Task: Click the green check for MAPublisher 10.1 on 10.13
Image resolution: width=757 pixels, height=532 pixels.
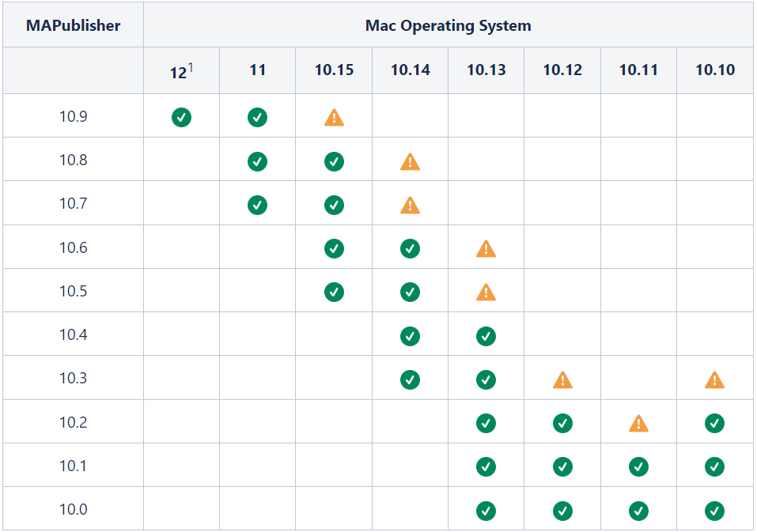Action: pyautogui.click(x=486, y=466)
